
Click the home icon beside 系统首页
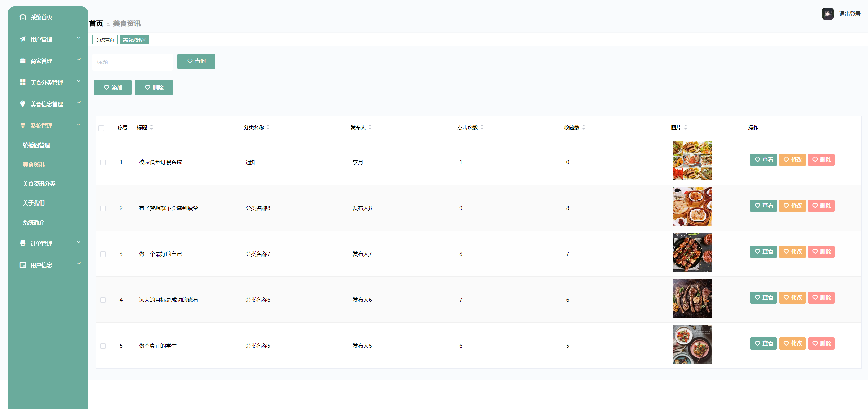(x=23, y=17)
